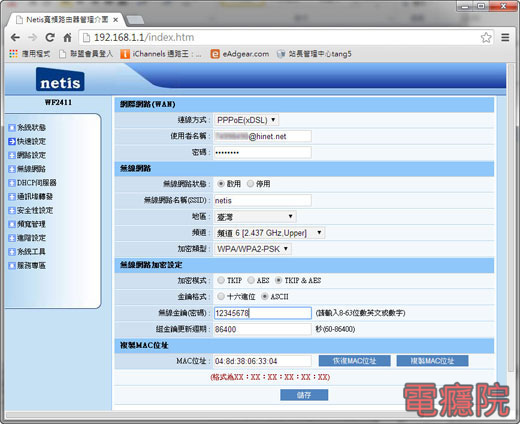The image size is (520, 424).
Task: Click the browser forward arrow
Action: tap(32, 38)
